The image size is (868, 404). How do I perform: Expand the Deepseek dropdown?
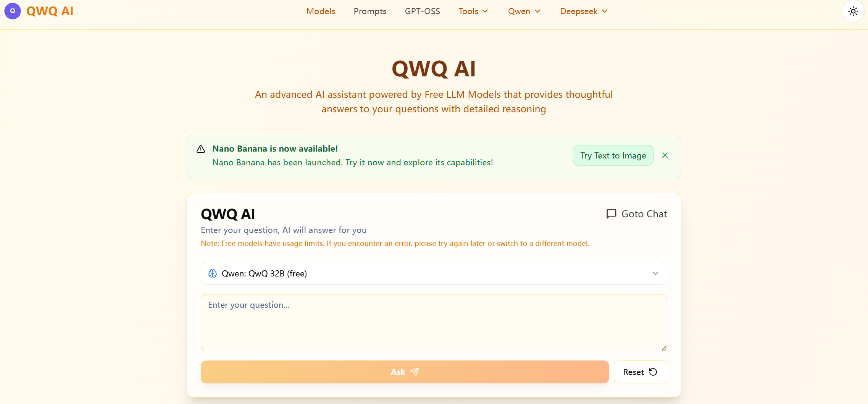(583, 11)
